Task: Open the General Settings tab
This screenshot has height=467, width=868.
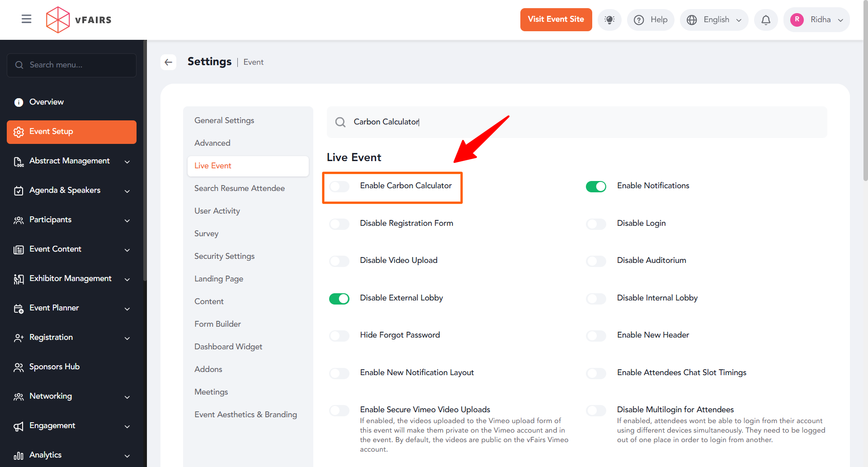Action: tap(224, 120)
